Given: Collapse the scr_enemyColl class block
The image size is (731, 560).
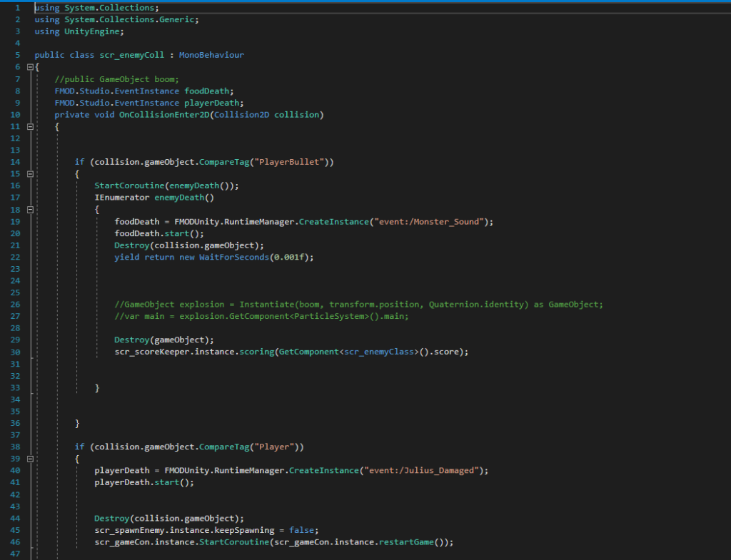Looking at the screenshot, I should [29, 67].
